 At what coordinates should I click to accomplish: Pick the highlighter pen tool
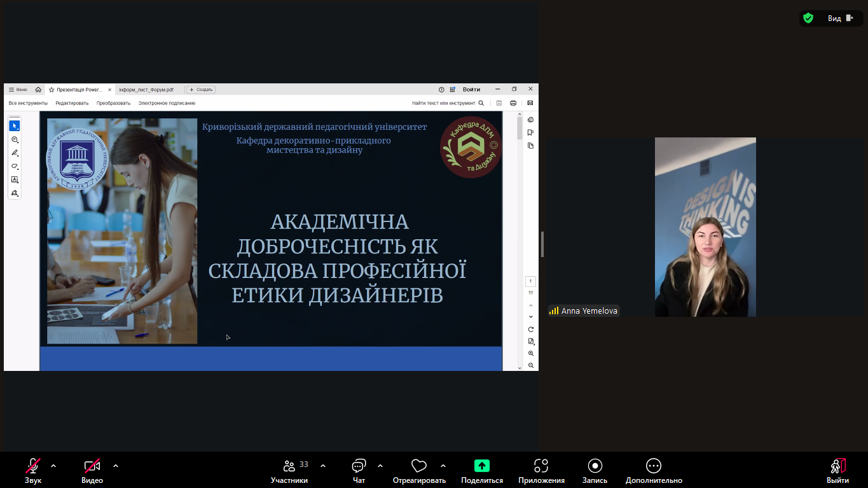pyautogui.click(x=15, y=153)
